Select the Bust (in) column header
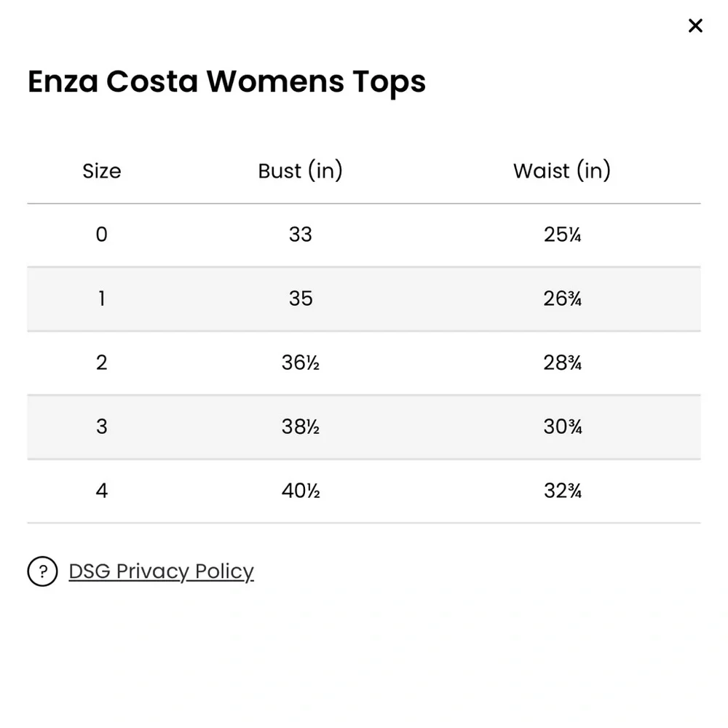The width and height of the screenshot is (728, 728). pyautogui.click(x=301, y=170)
